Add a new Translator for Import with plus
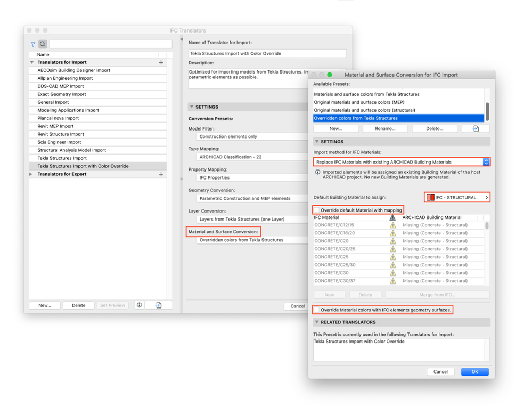 [161, 62]
